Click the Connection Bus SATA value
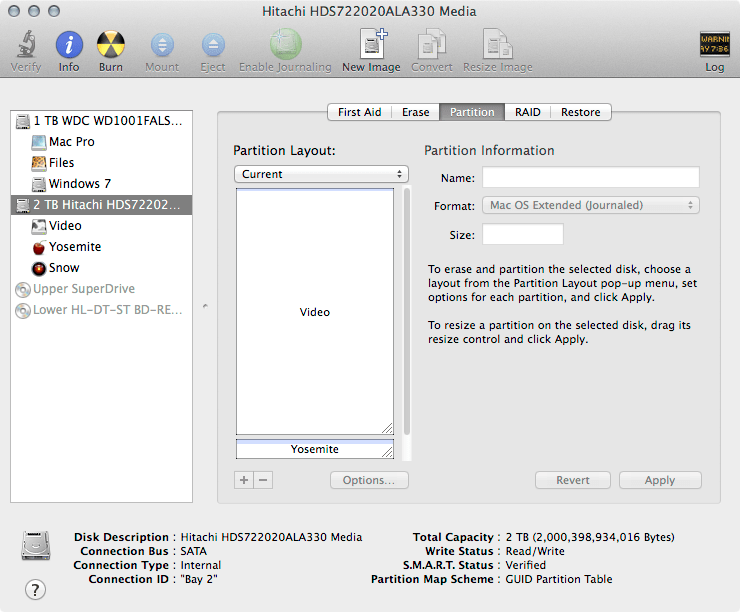Viewport: 740px width, 612px height. point(193,551)
